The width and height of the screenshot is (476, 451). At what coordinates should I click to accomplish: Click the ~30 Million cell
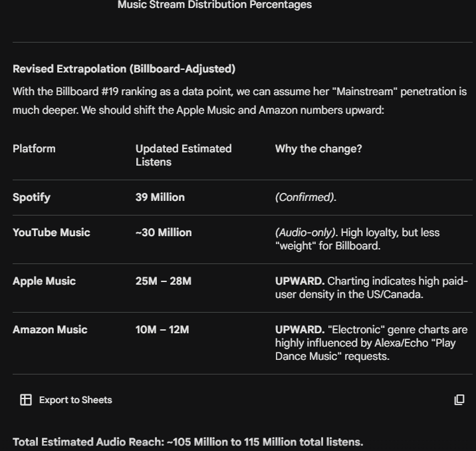pyautogui.click(x=164, y=233)
